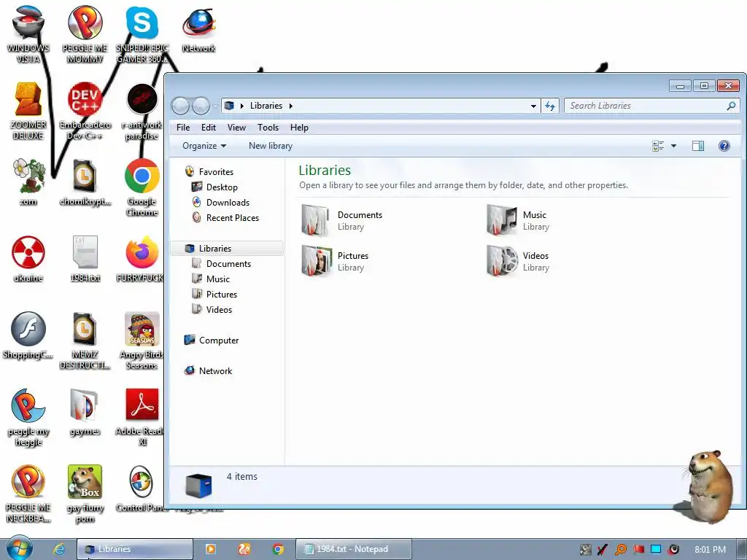Click the media player taskbar icon
The width and height of the screenshot is (747, 560).
click(210, 549)
